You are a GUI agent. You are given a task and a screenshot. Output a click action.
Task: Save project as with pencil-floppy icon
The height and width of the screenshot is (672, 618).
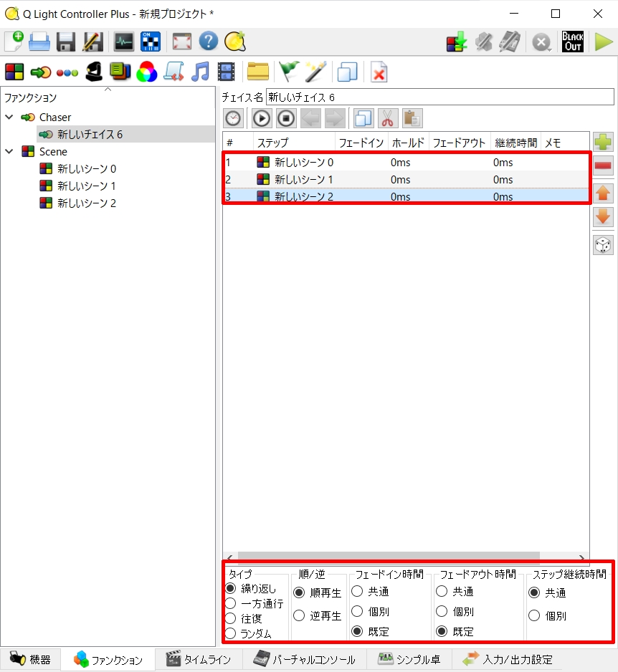pyautogui.click(x=92, y=42)
